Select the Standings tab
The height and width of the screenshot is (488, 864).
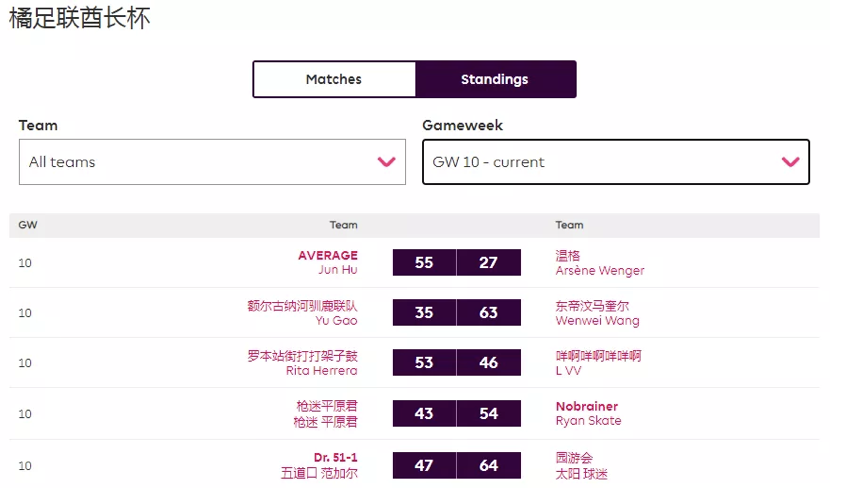495,80
